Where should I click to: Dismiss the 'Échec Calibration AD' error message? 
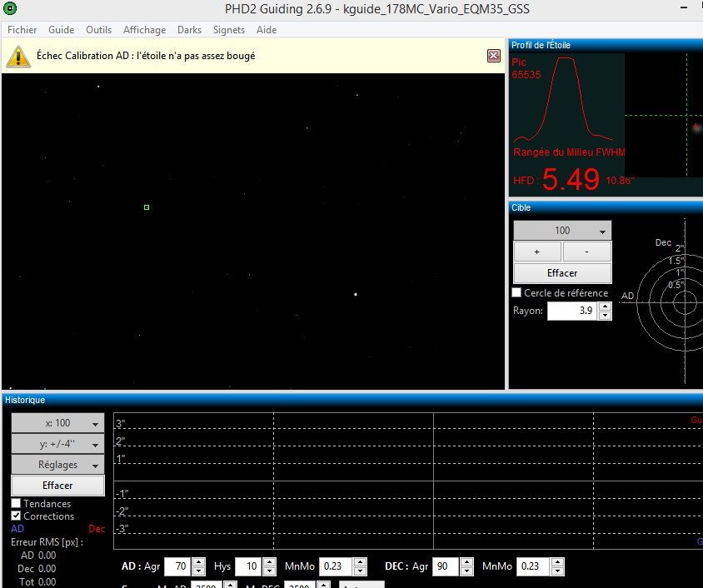click(x=493, y=55)
